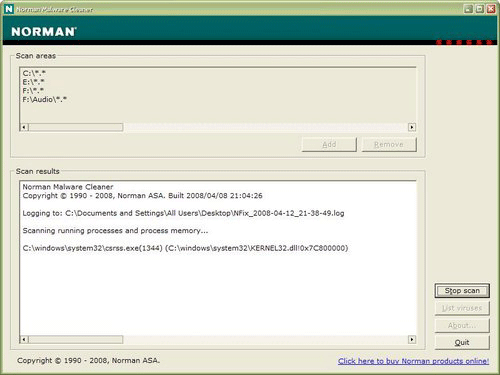The height and width of the screenshot is (375, 500).
Task: Open the List viruses button
Action: pos(462,308)
